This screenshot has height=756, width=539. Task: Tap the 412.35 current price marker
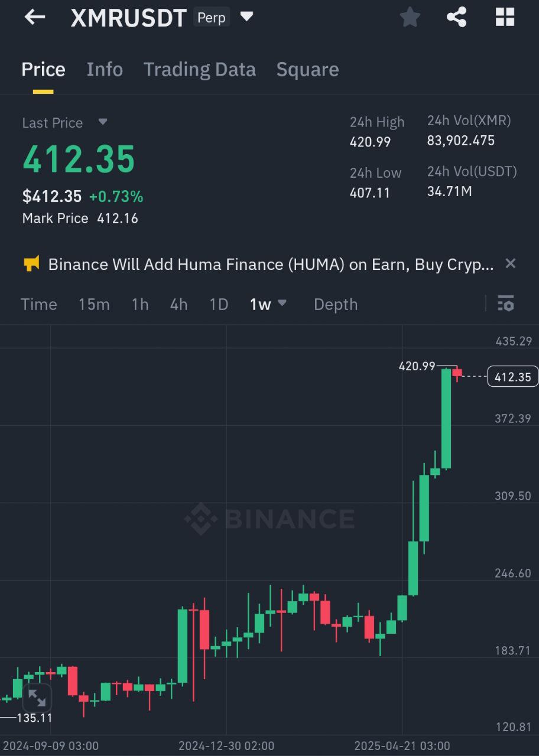(x=512, y=377)
